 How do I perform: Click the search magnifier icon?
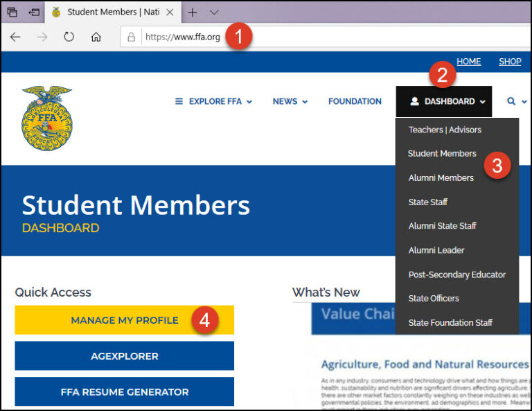511,101
